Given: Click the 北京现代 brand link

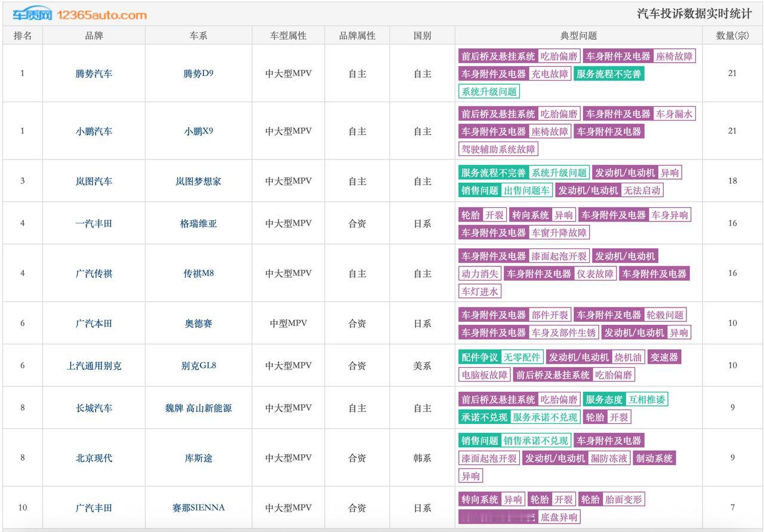Looking at the screenshot, I should pos(94,459).
